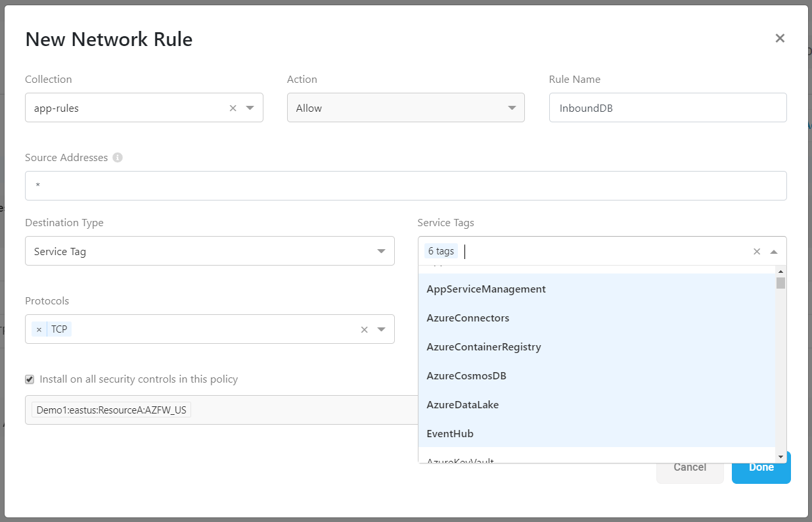Open the Action dropdown showing Allow
The image size is (812, 522).
[405, 108]
